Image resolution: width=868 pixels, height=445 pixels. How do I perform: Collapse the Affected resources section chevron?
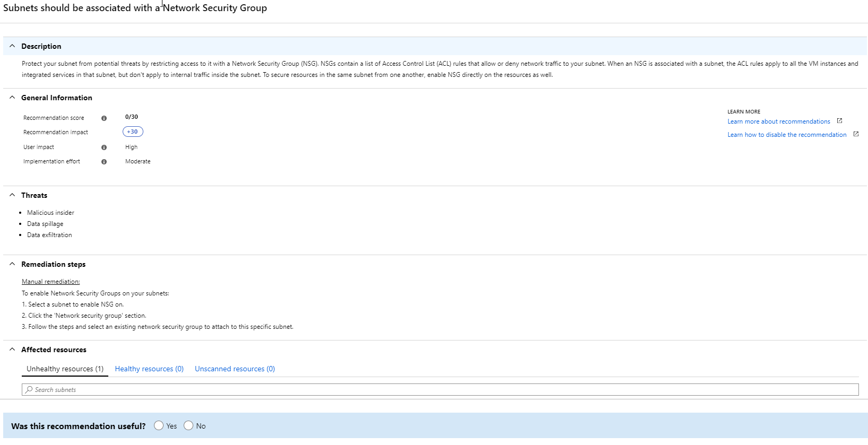click(x=12, y=350)
